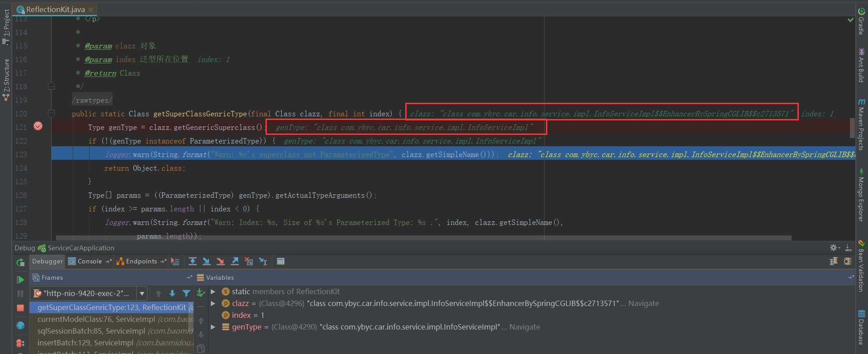Click the Step Out debugger icon

pos(235,261)
